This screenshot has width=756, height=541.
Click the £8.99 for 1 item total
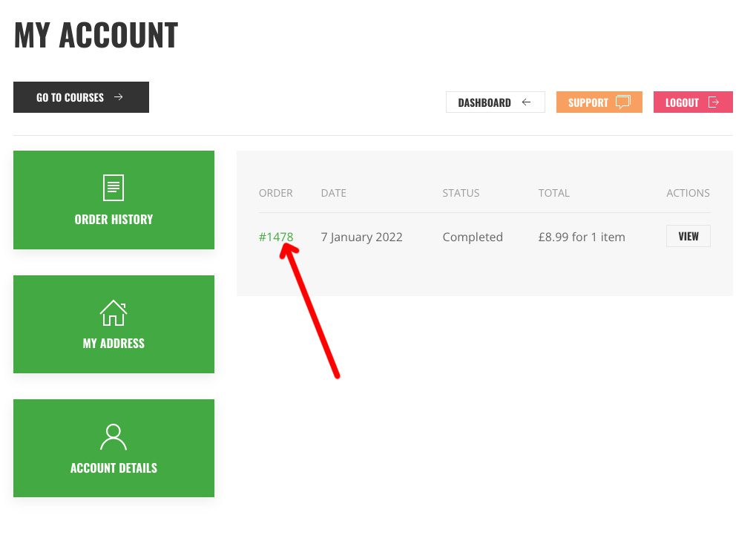click(582, 237)
